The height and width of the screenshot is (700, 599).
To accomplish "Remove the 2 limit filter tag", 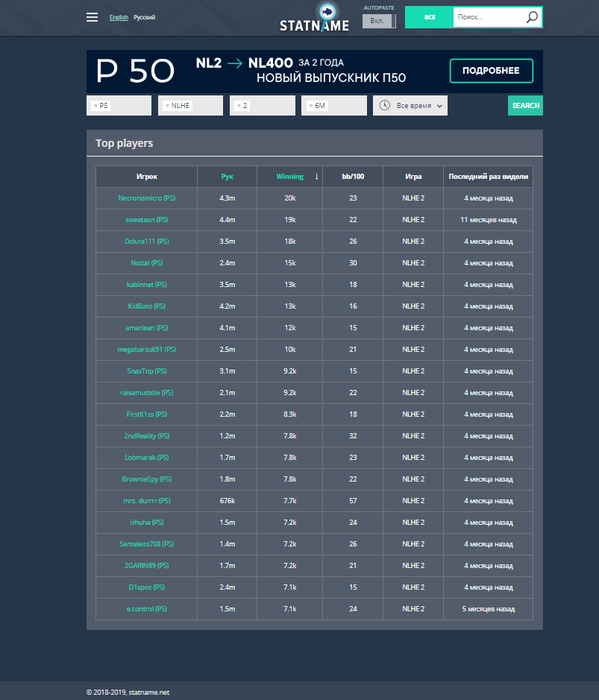I will coord(239,106).
